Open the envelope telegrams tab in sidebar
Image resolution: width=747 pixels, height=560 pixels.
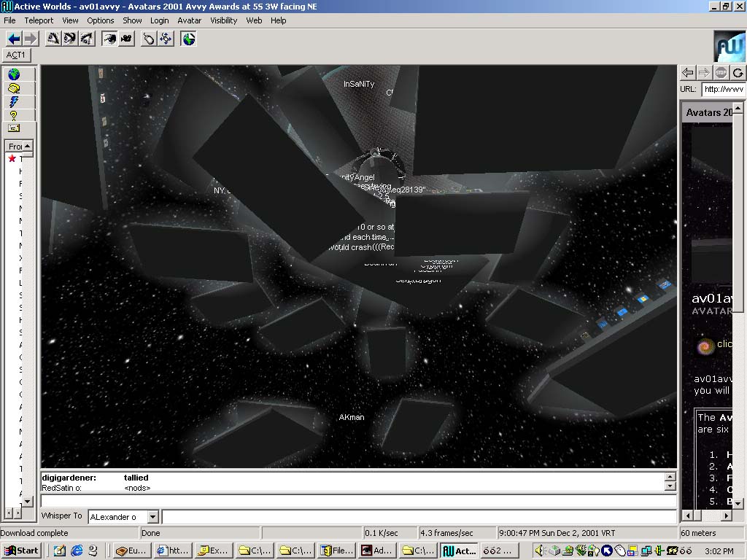13,128
